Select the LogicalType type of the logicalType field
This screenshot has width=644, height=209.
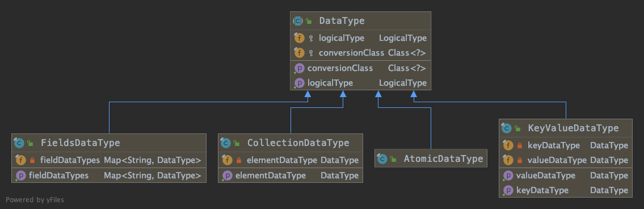(x=402, y=38)
